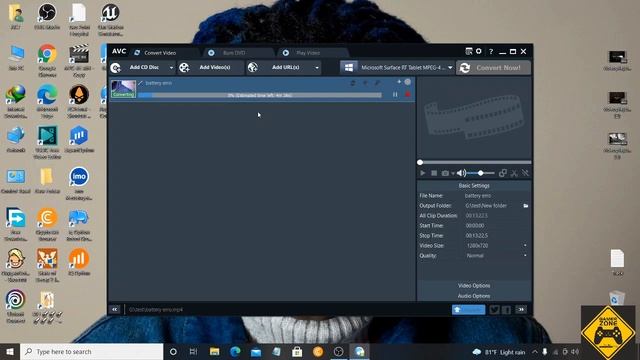Click the Windows Start button
This screenshot has height=360, width=640.
(x=10, y=351)
